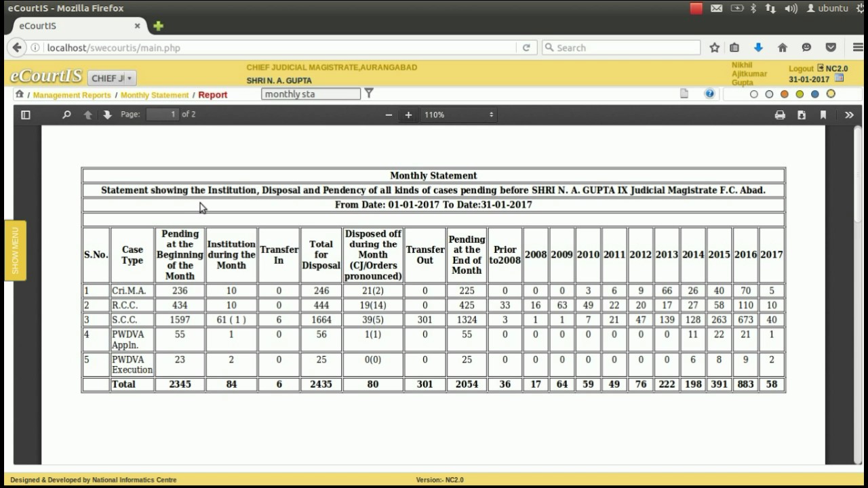This screenshot has height=488, width=868.
Task: Open the 110% zoom level dropdown
Action: (459, 115)
